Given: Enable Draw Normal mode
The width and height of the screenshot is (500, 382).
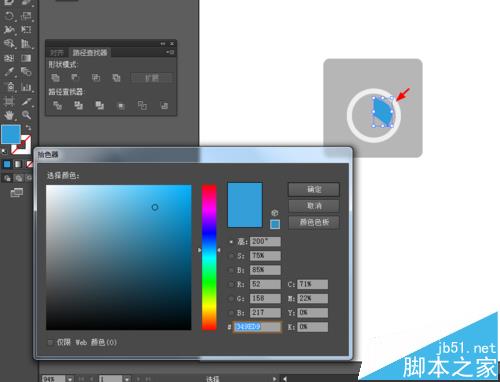Looking at the screenshot, I should coord(7,178).
